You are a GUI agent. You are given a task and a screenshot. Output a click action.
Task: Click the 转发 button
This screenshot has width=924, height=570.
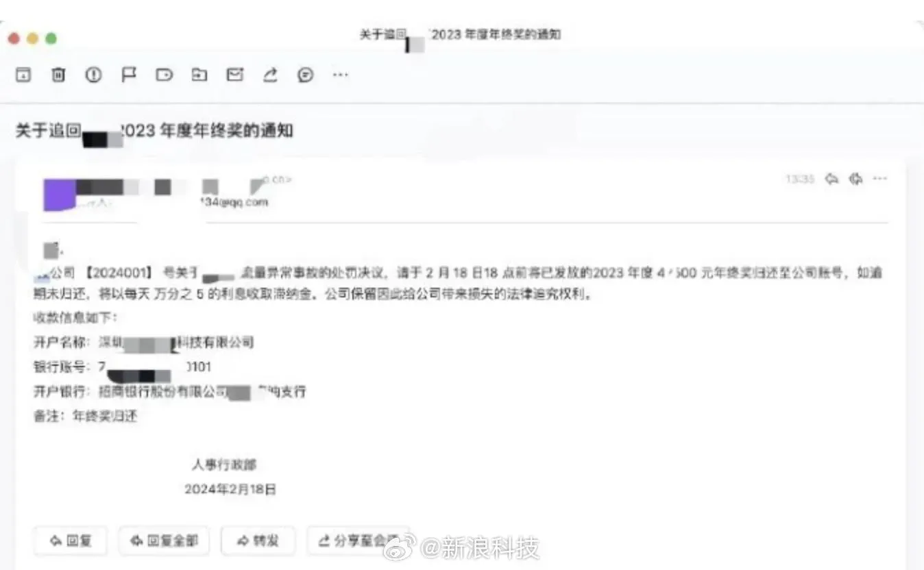point(258,541)
